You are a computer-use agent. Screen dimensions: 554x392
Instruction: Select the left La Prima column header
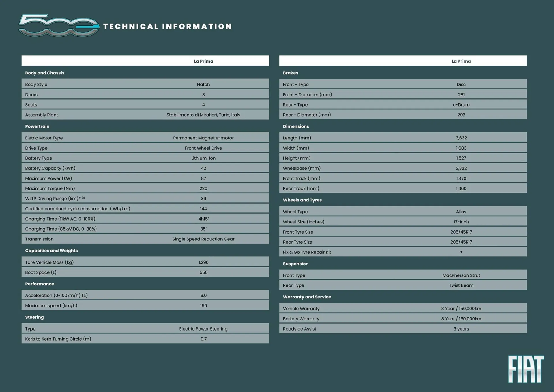point(203,61)
